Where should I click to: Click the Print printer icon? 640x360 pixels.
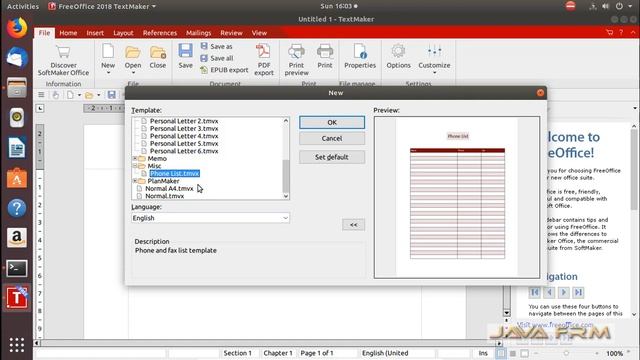click(325, 52)
